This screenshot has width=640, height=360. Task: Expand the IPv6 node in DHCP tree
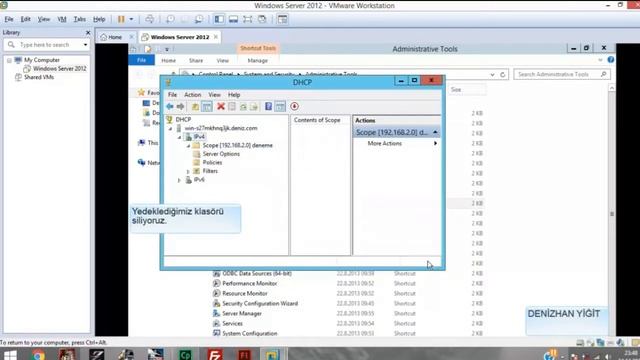click(x=179, y=180)
